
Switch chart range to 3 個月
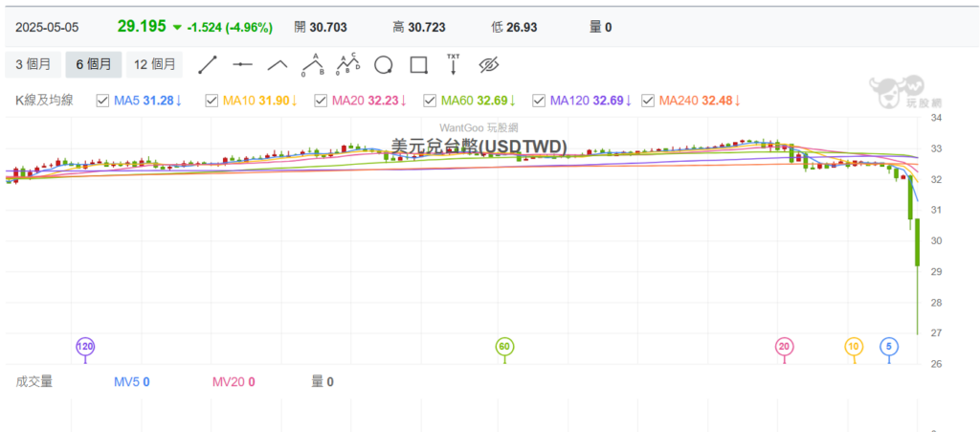(33, 64)
